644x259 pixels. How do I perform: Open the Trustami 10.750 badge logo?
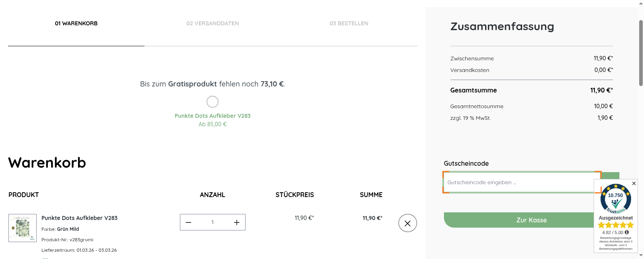click(615, 199)
